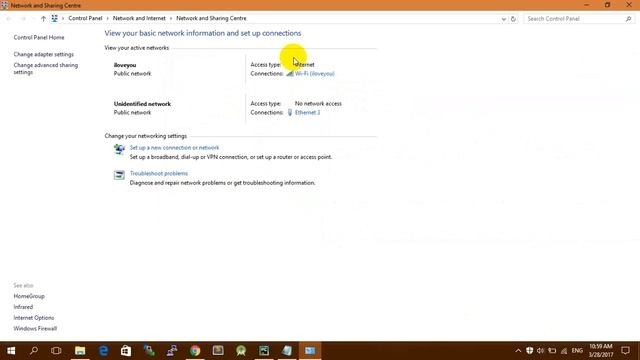Expand chevron after Control Panel breadcrumb

(108, 18)
